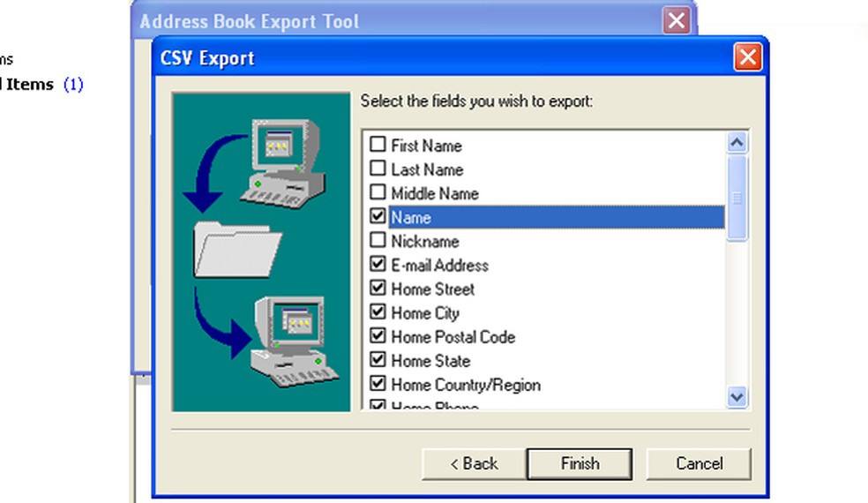Click the field list scroll up arrow
This screenshot has height=503, width=868.
(737, 143)
